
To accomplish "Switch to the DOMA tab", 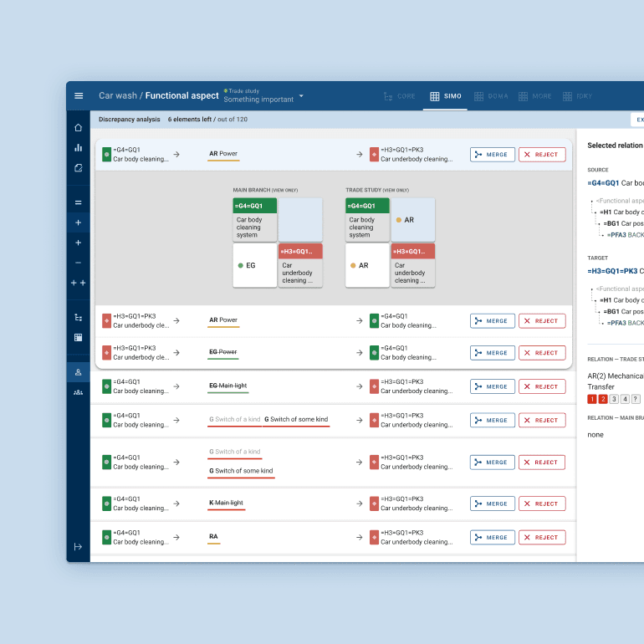I will [x=491, y=96].
